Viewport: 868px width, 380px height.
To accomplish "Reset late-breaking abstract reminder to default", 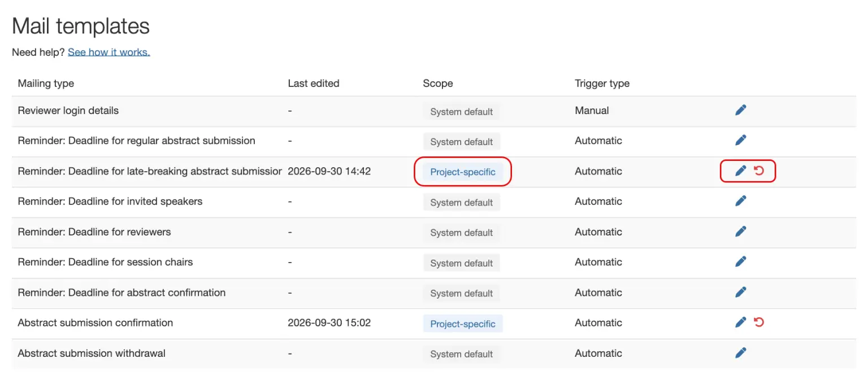I will 759,171.
